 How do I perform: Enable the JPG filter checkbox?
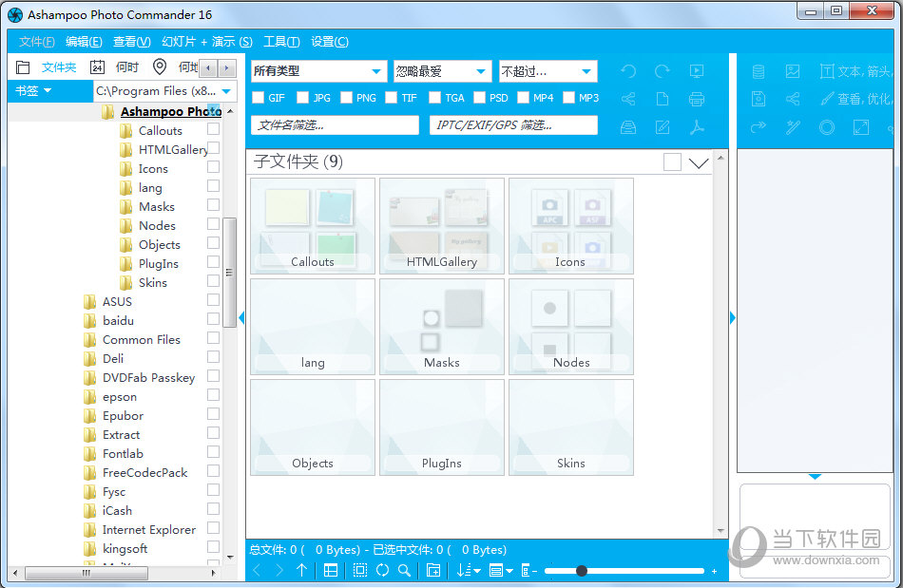coord(302,97)
